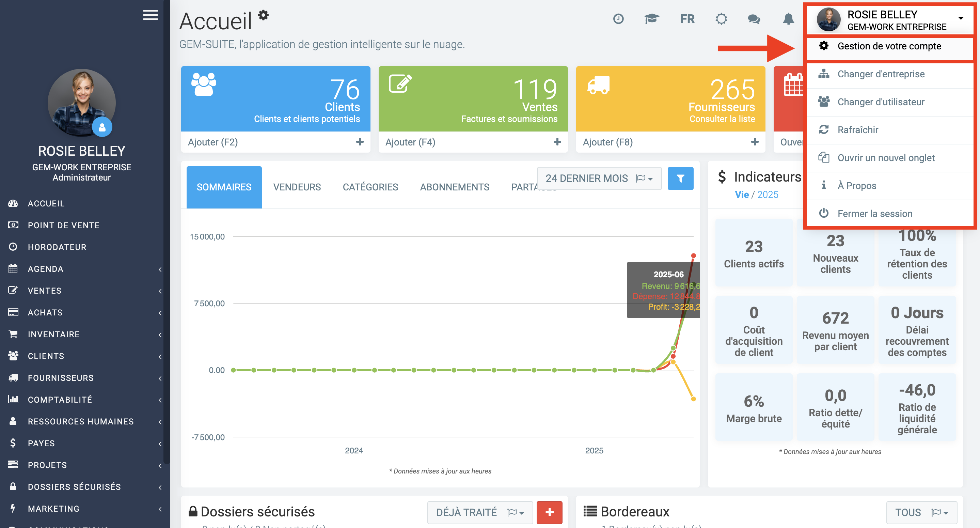Switch language using the FR toggle
980x528 pixels.
point(687,19)
